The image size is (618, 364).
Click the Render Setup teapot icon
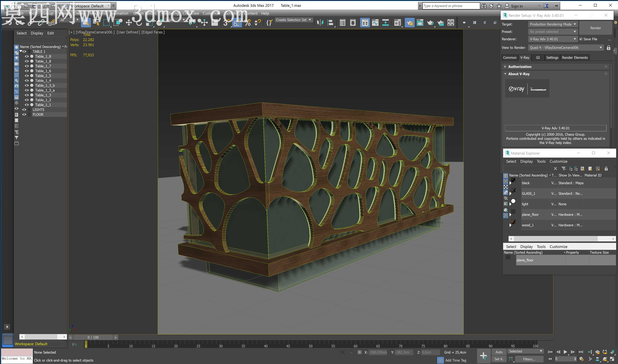(x=409, y=23)
